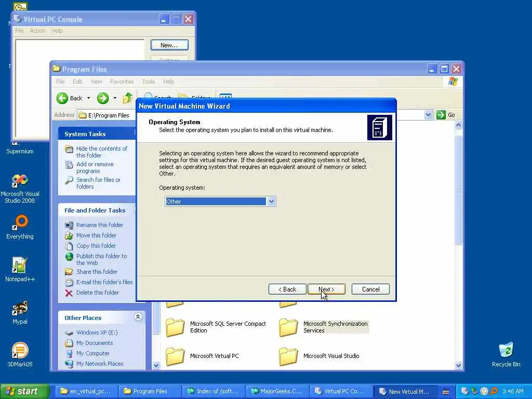The height and width of the screenshot is (399, 532).
Task: Open Tools menu in Program Files window
Action: pyautogui.click(x=148, y=82)
